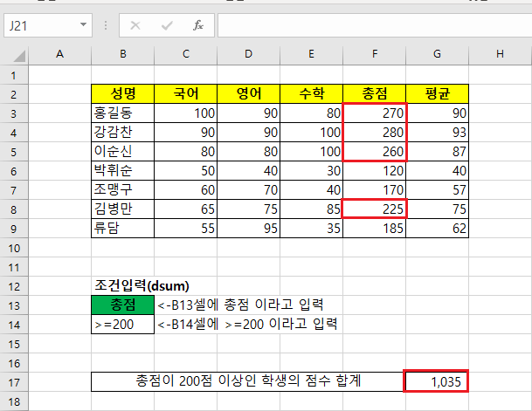This screenshot has height=411, width=532.
Task: Click average cell 62
Action: click(x=437, y=228)
